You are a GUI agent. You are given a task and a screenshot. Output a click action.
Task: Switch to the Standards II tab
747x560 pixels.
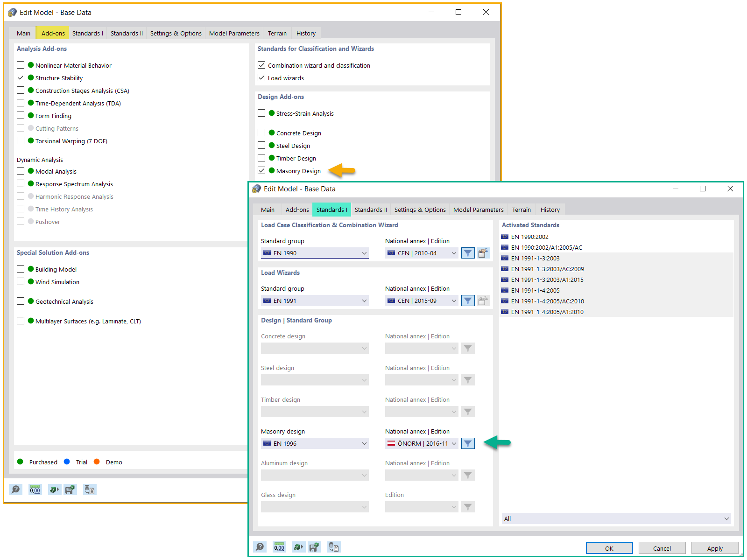[370, 210]
